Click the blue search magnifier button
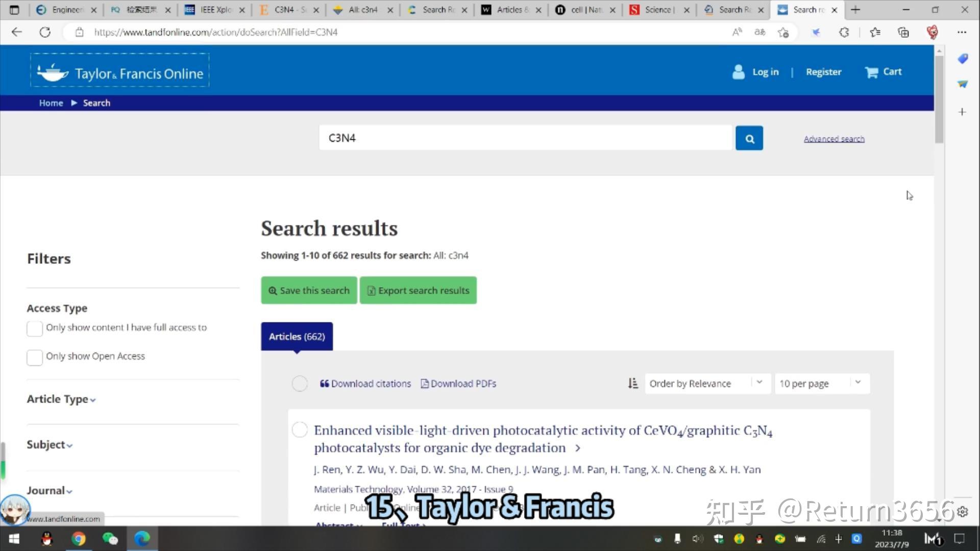The height and width of the screenshot is (551, 980). (x=749, y=138)
